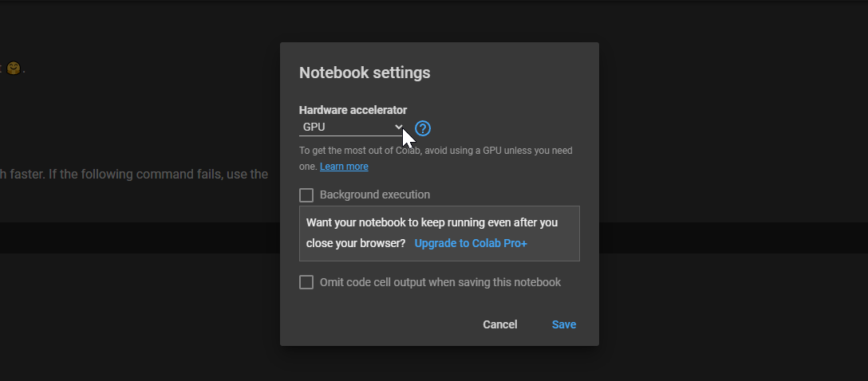868x381 pixels.
Task: Click the avoid using a GPU hint text
Action: (436, 151)
